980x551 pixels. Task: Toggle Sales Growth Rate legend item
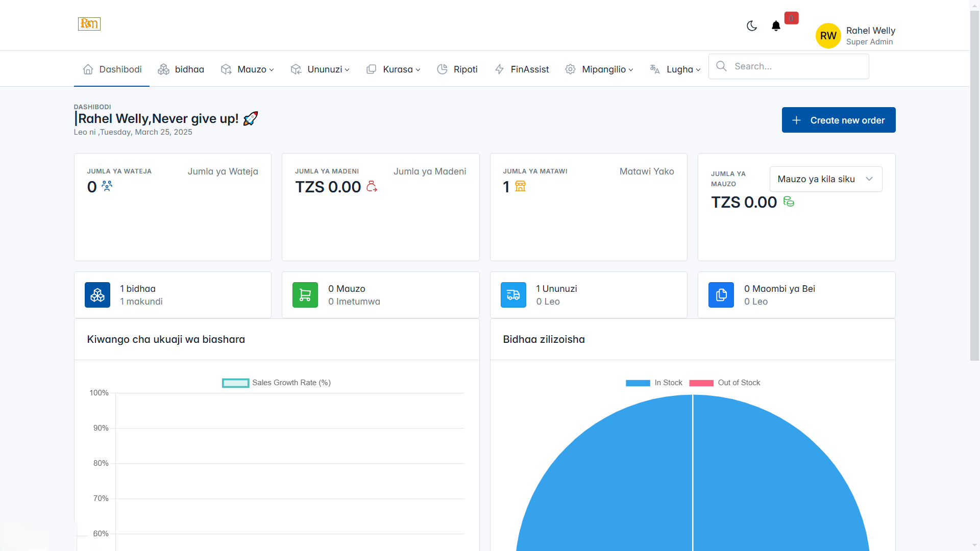[276, 383]
